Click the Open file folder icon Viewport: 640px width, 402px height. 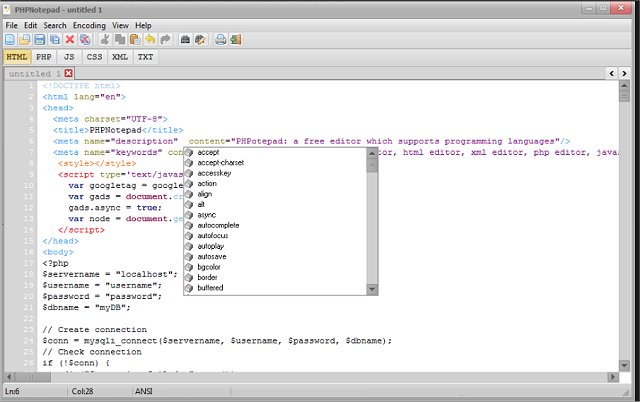[25, 40]
